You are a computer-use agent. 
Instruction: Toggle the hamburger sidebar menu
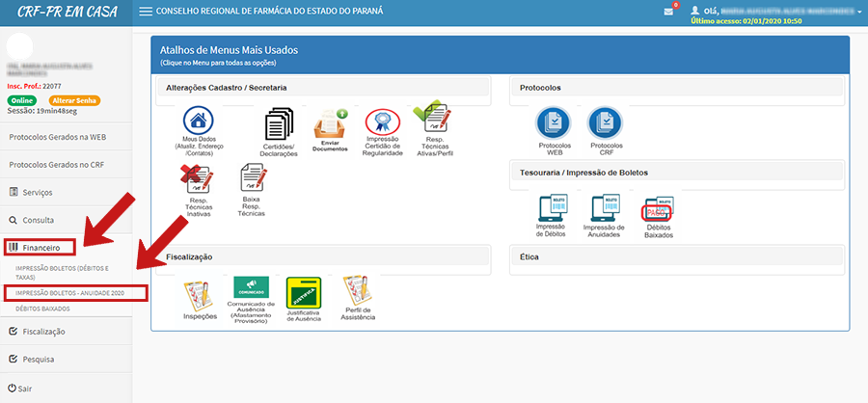click(146, 12)
